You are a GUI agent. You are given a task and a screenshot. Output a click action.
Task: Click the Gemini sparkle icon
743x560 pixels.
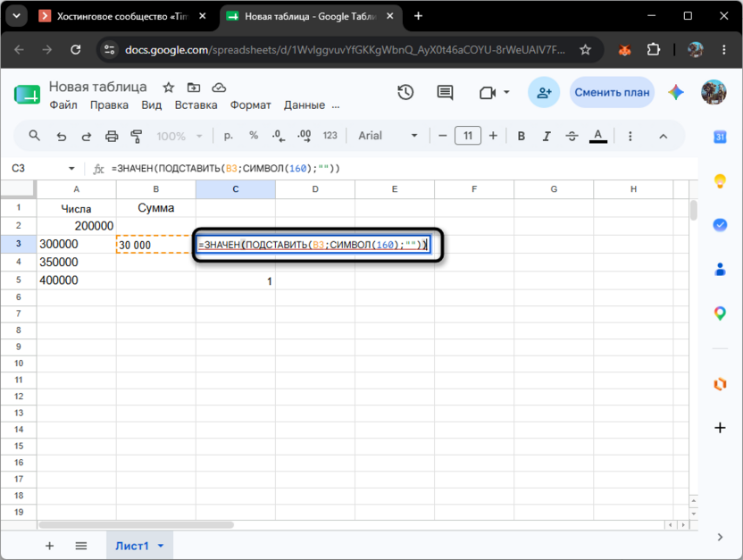tap(676, 92)
